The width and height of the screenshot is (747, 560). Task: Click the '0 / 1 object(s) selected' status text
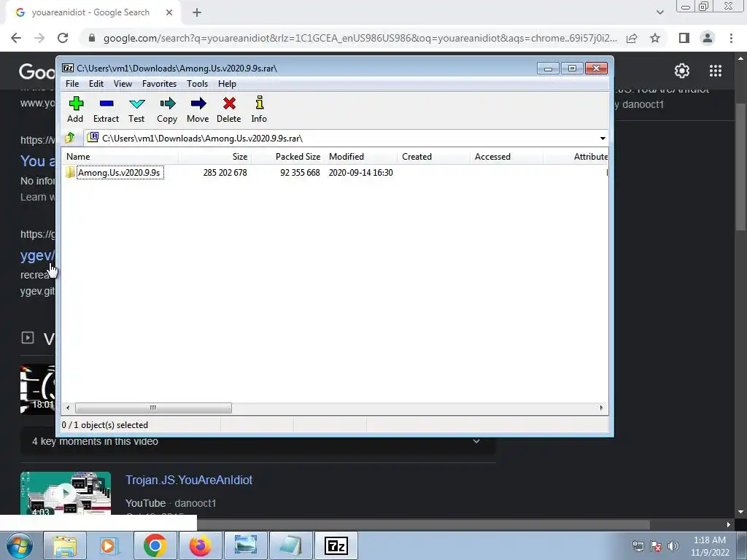105,425
